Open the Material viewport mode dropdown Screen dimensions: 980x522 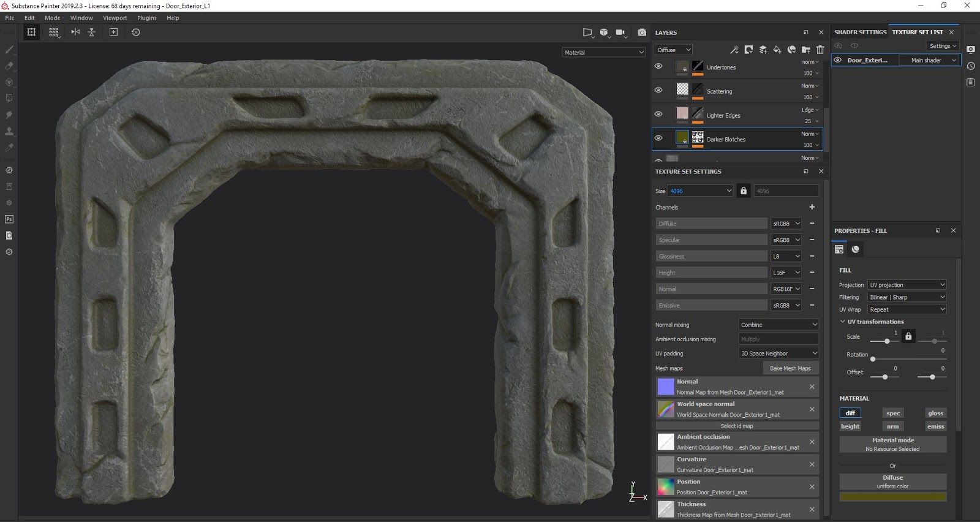click(x=604, y=52)
